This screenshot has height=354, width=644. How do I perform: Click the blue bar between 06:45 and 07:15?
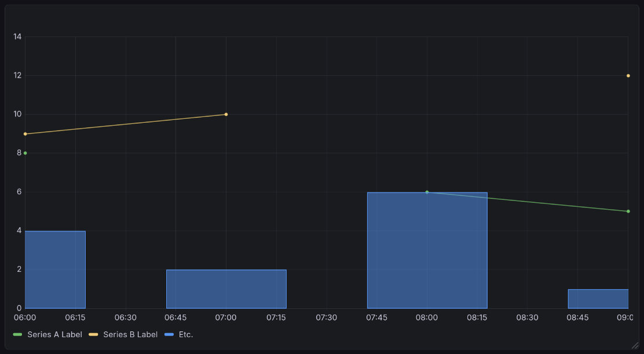[x=226, y=288]
